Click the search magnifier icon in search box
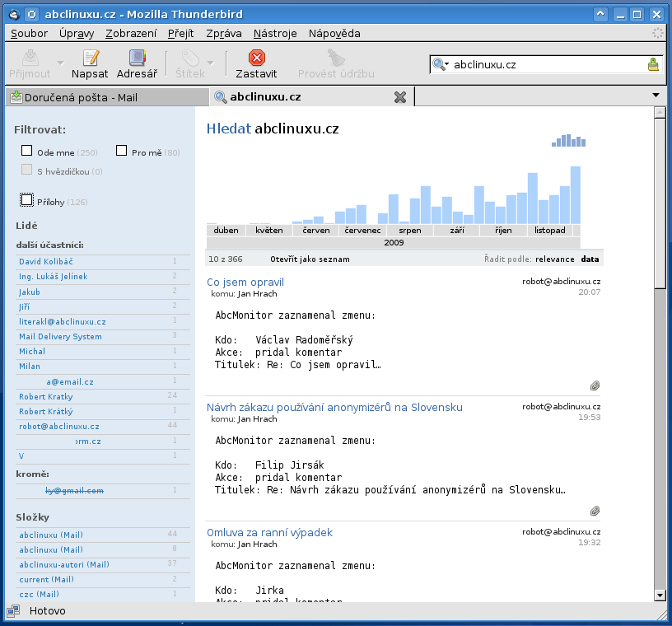672x626 pixels. (x=438, y=64)
